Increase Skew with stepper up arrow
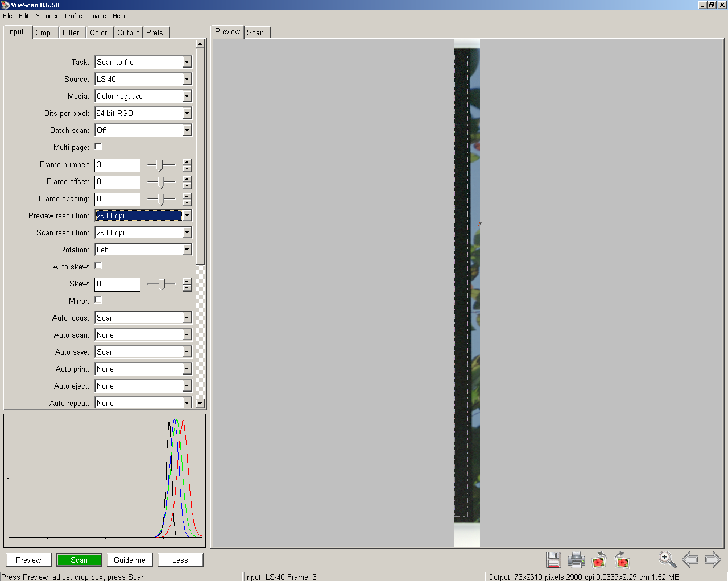This screenshot has height=582, width=728. point(187,281)
